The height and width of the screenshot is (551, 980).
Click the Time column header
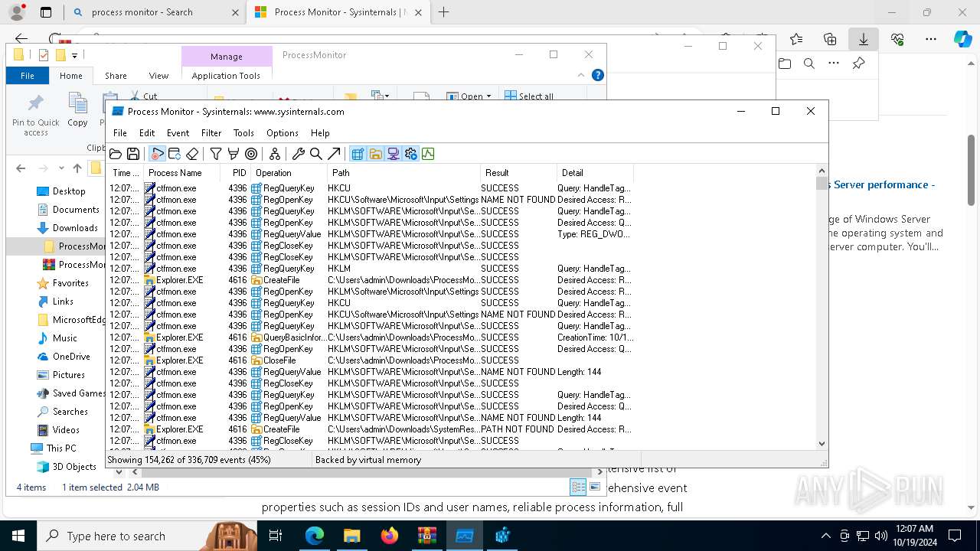(126, 173)
